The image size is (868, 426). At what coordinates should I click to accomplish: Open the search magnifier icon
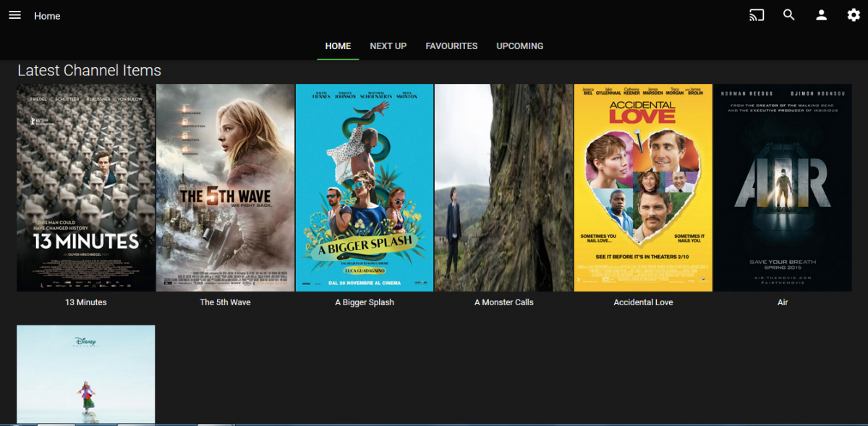(789, 15)
